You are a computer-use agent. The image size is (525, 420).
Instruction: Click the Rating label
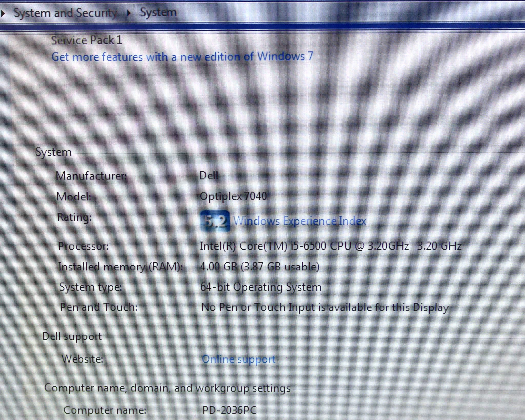[74, 217]
